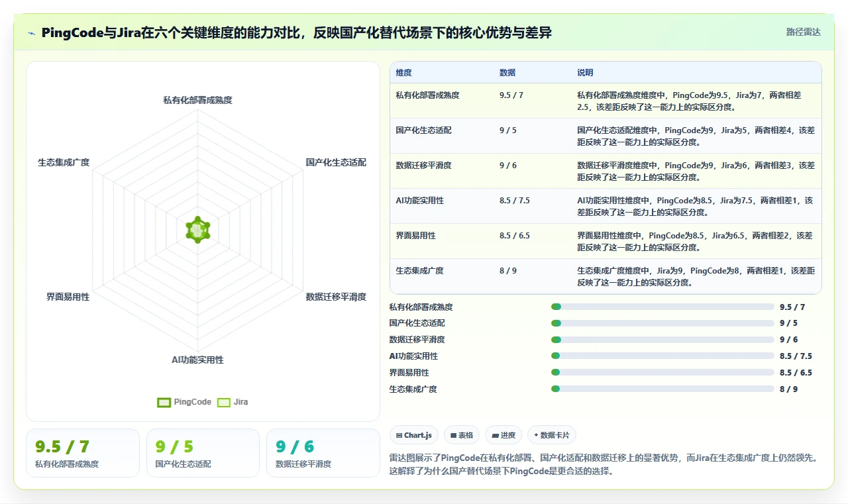848x504 pixels.
Task: Click table cell 界面易用性 in the 维度 column
Action: (415, 236)
